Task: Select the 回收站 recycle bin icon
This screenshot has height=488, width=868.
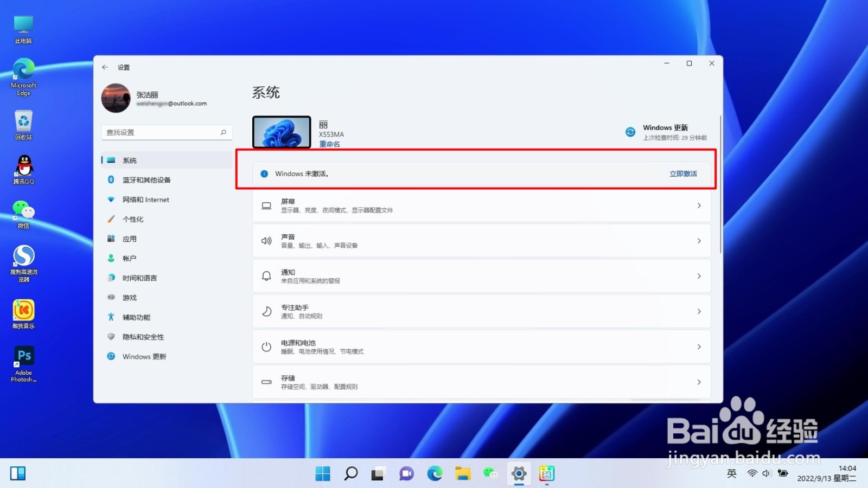Action: (23, 125)
